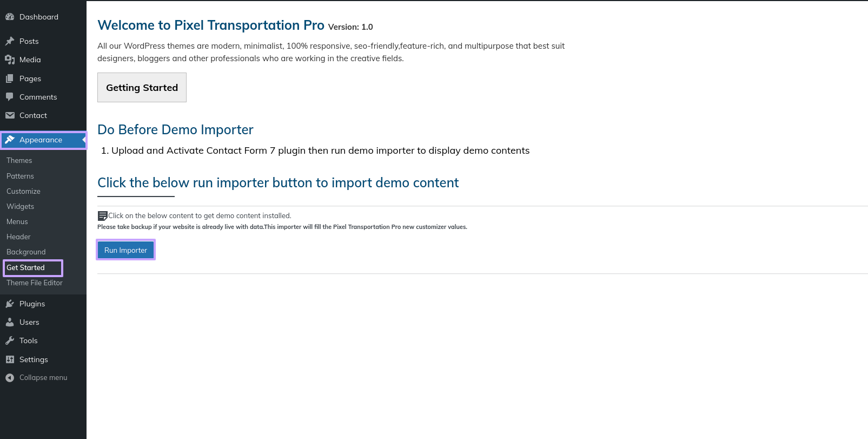Viewport: 868px width, 439px height.
Task: Click the Tools wrench icon
Action: 10,340
